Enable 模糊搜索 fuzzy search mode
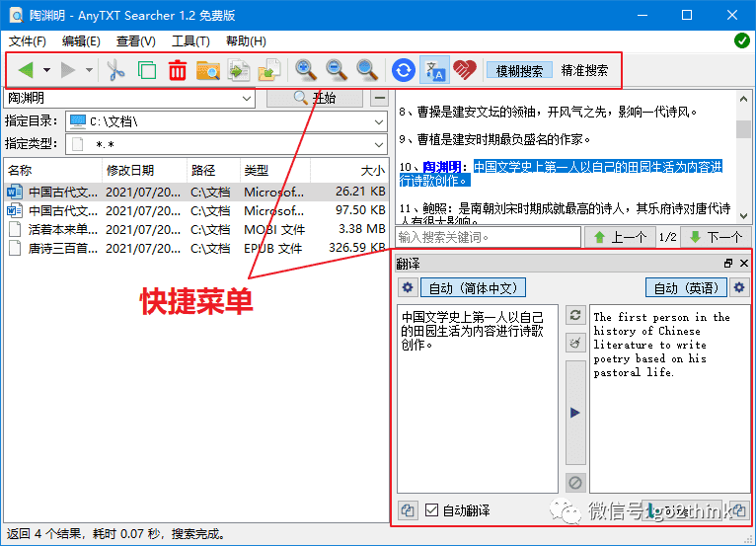This screenshot has width=756, height=546. [x=519, y=70]
